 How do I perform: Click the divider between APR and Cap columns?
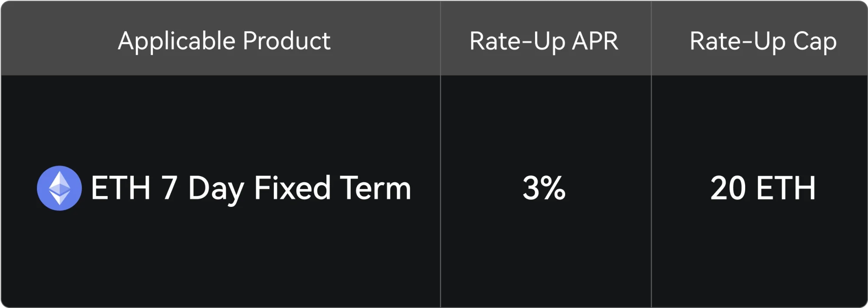[651, 154]
